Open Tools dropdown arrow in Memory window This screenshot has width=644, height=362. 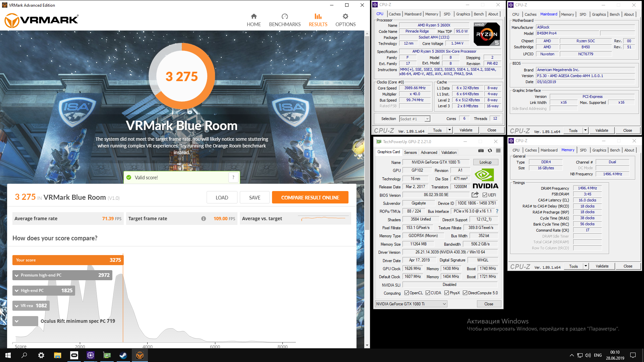(x=586, y=266)
